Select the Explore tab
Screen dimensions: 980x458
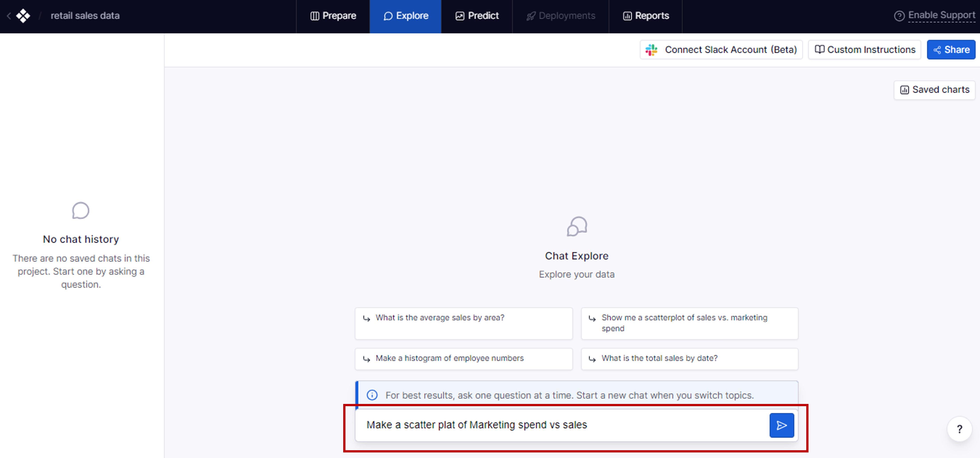(406, 16)
